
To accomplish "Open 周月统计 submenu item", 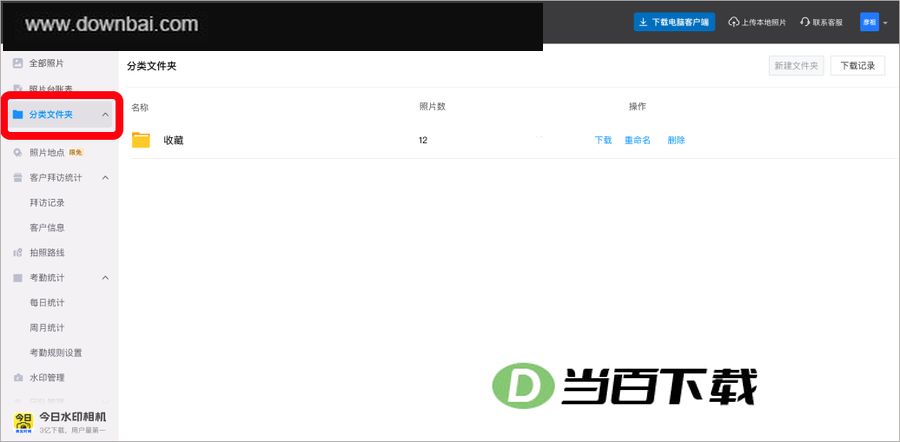I will 47,328.
